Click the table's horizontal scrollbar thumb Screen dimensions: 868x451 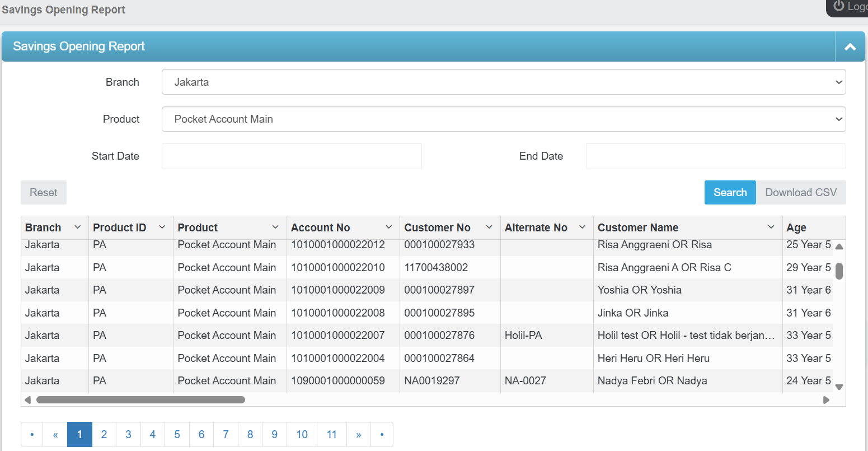140,400
